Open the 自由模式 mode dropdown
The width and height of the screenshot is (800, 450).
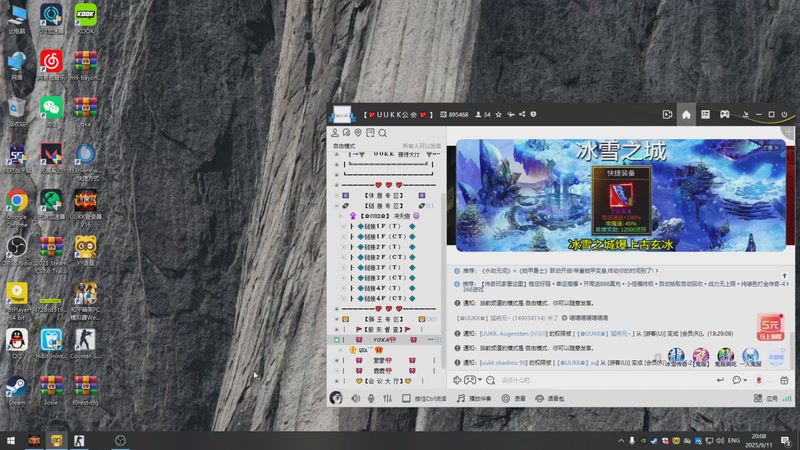click(344, 146)
